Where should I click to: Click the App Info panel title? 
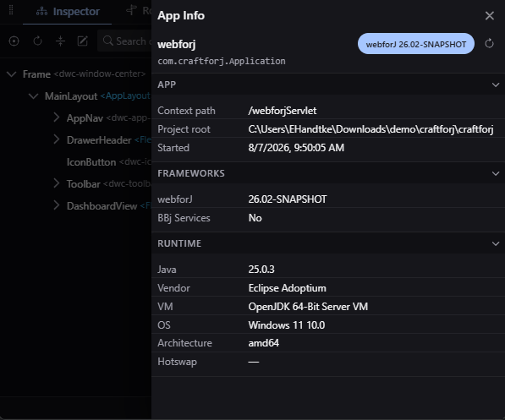pos(181,15)
